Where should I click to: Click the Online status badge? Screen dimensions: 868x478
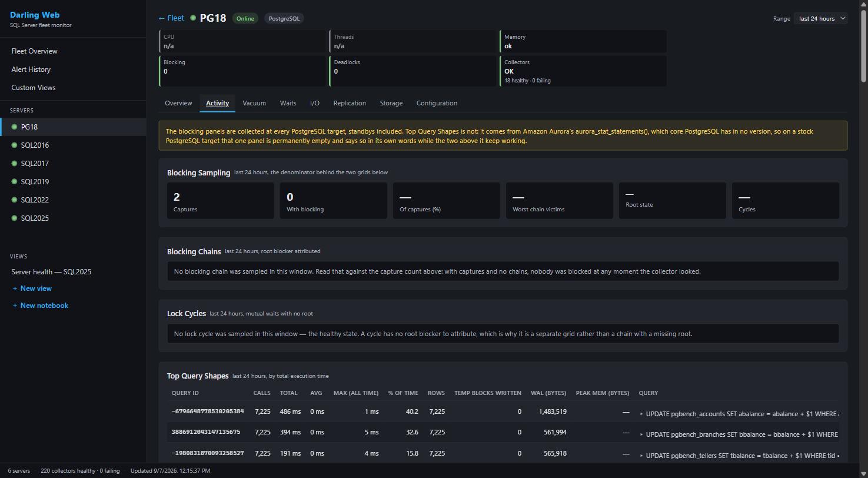click(x=245, y=18)
